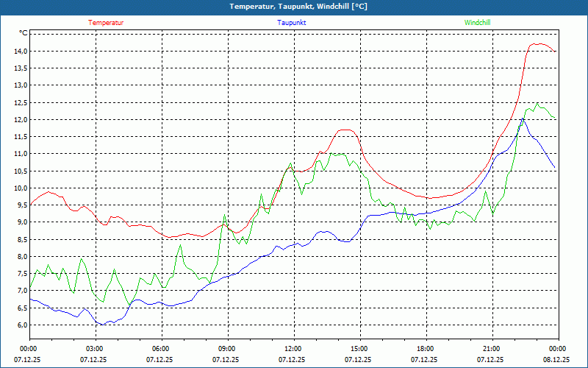Viewport: 588px width, 368px height.
Task: Select the 03:00 time axis marker
Action: point(95,349)
